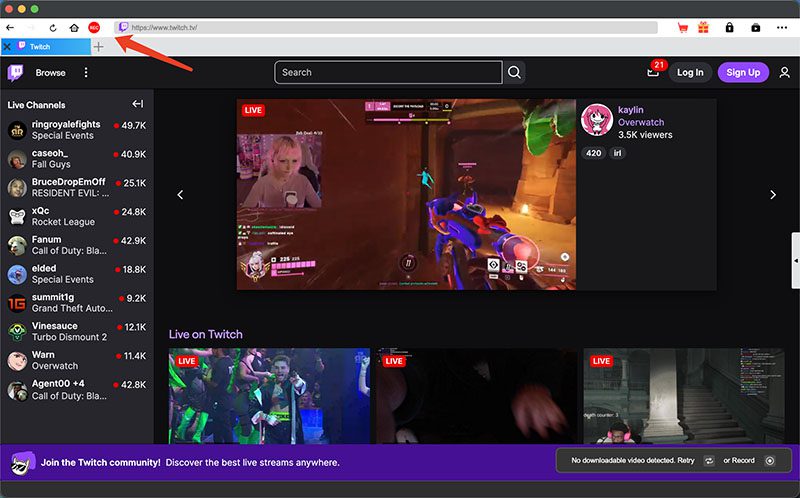800x498 pixels.
Task: Open the shopping cart icon in toolbar
Action: point(683,28)
